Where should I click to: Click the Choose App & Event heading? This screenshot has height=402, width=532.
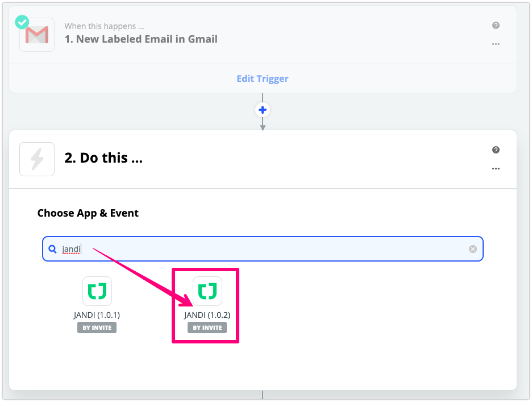88,213
